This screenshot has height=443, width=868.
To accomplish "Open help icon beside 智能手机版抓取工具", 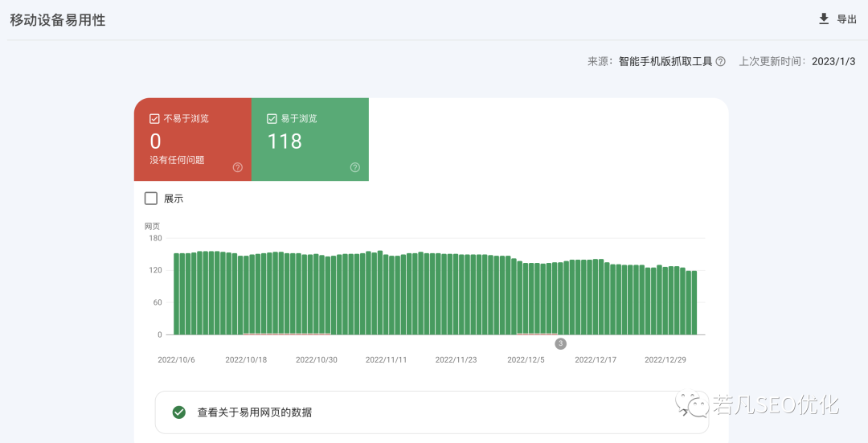I will point(721,61).
